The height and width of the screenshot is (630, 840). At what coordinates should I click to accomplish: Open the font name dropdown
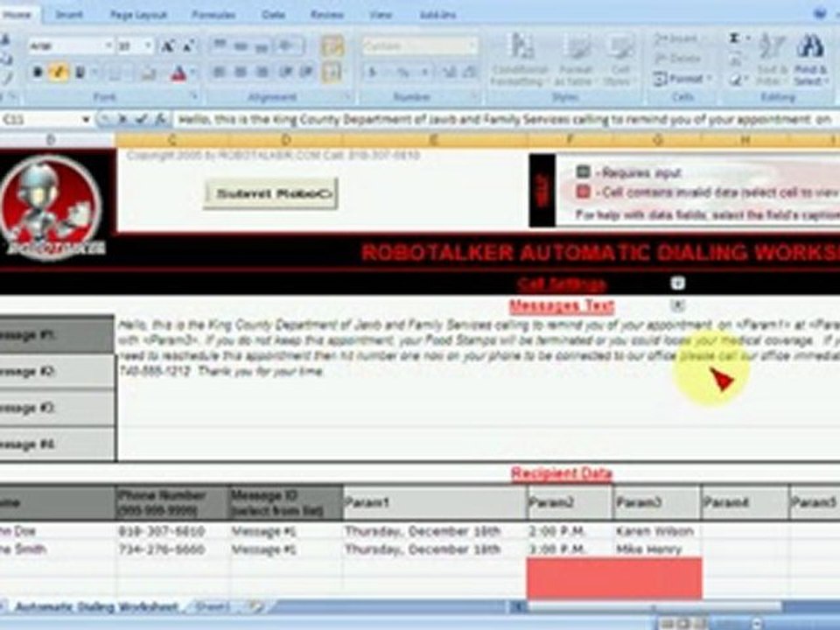108,46
